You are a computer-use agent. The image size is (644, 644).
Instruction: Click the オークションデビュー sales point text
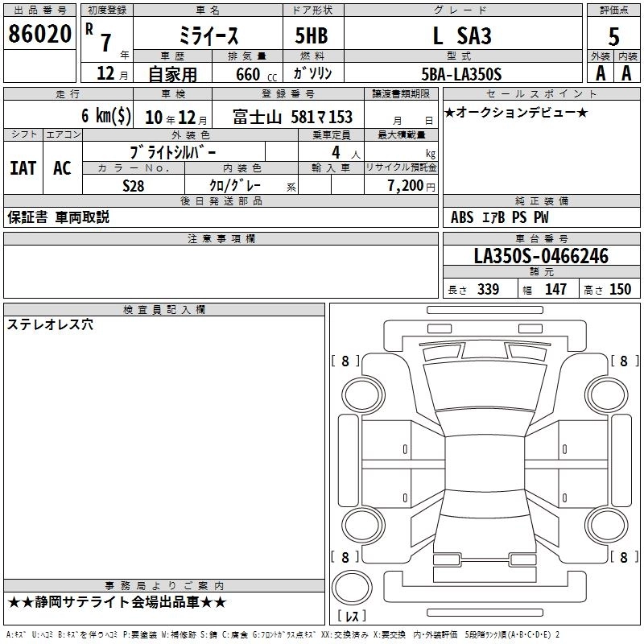coord(516,112)
